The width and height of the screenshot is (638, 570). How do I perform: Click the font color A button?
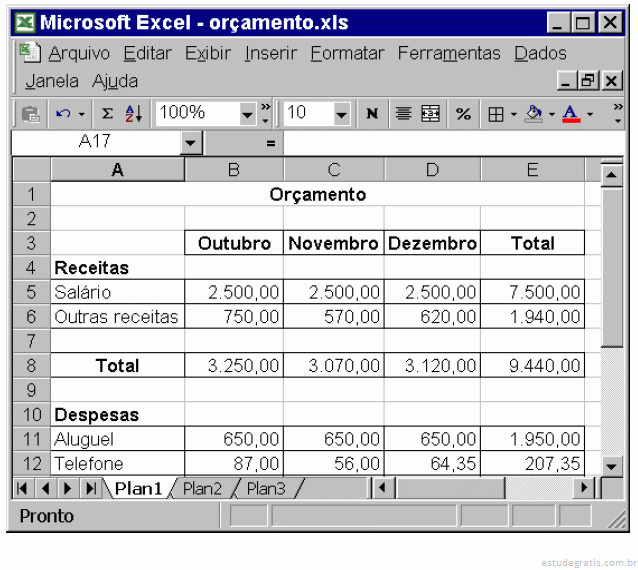click(570, 114)
